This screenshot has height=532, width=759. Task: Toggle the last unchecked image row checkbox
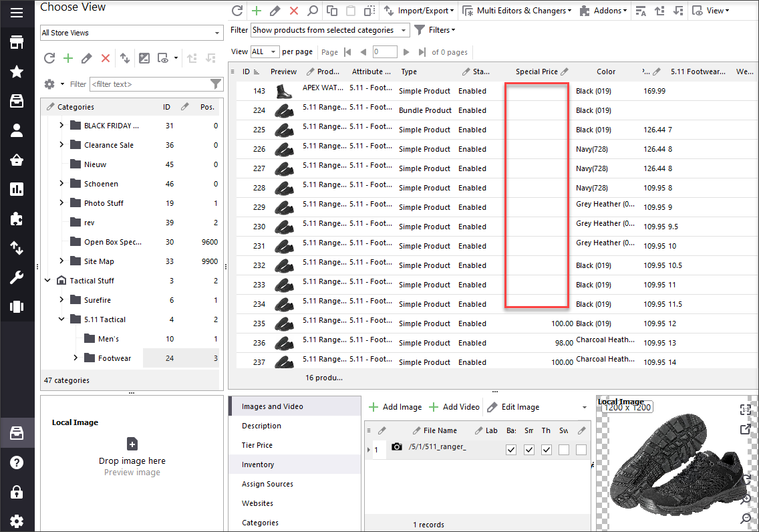pyautogui.click(x=581, y=450)
